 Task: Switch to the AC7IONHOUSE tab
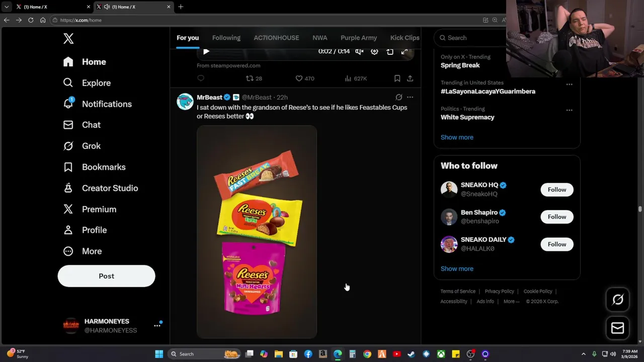pos(276,38)
